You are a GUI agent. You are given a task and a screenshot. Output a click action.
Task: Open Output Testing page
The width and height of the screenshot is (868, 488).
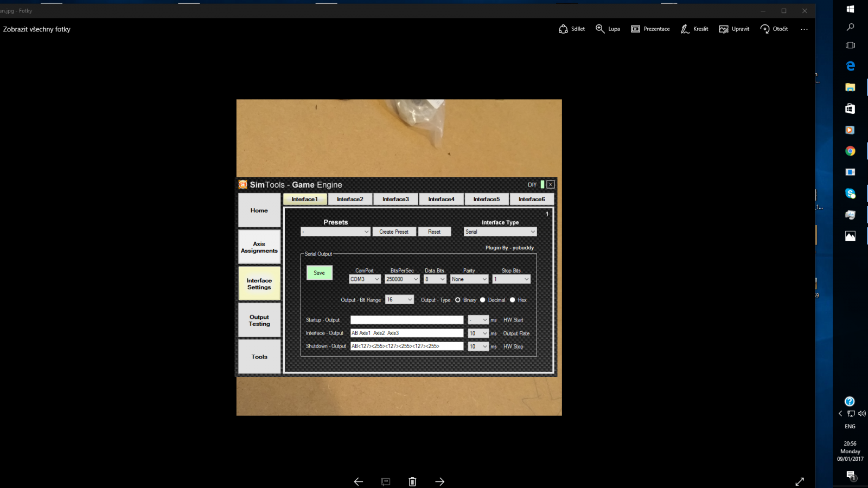tap(259, 320)
